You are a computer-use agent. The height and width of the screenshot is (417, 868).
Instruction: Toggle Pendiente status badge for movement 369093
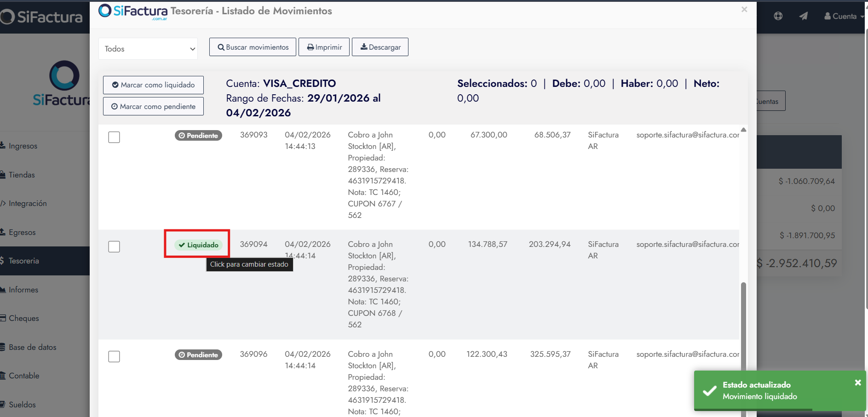198,136
